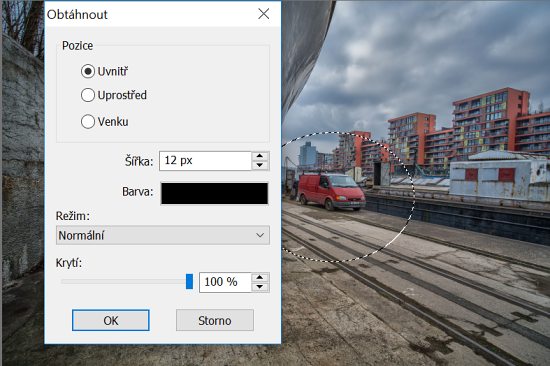The image size is (550, 366).
Task: Click the Šířka width input field
Action: point(205,161)
